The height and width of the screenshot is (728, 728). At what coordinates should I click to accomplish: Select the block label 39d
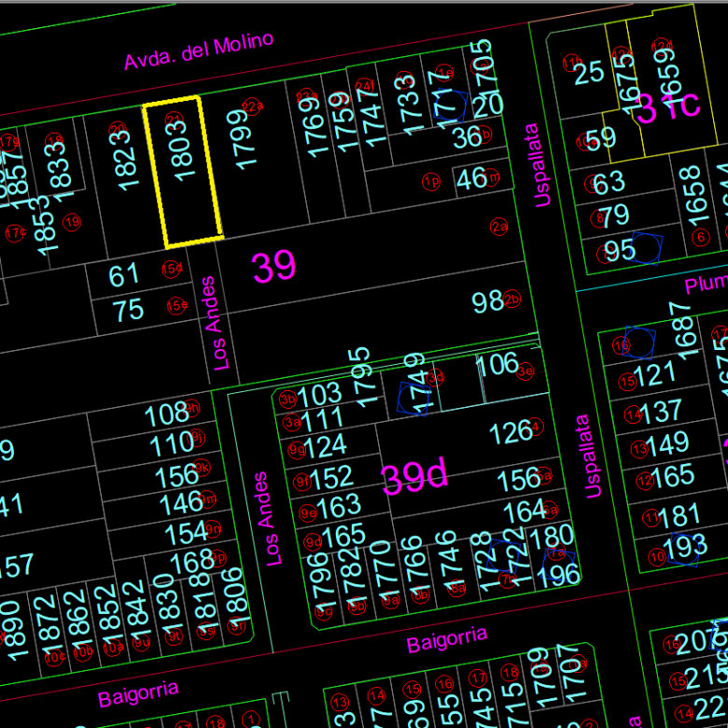pyautogui.click(x=415, y=478)
